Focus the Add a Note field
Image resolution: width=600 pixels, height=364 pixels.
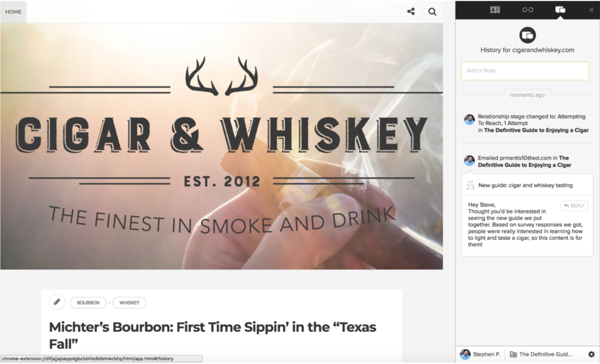pyautogui.click(x=525, y=71)
